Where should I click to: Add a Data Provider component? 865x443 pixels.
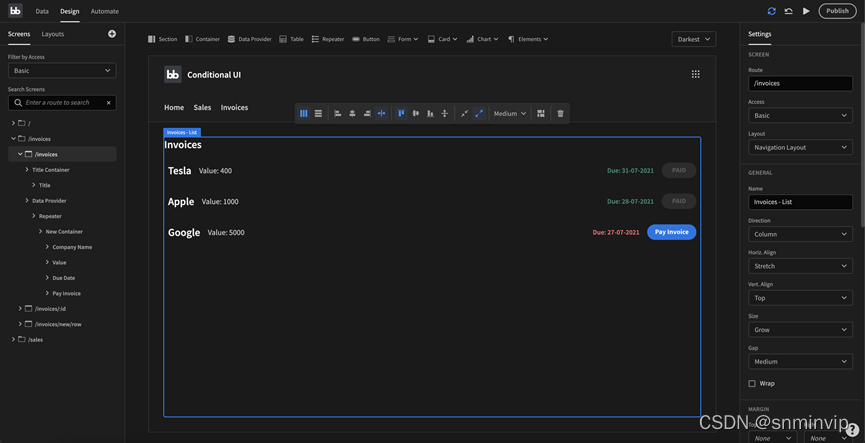pyautogui.click(x=249, y=39)
